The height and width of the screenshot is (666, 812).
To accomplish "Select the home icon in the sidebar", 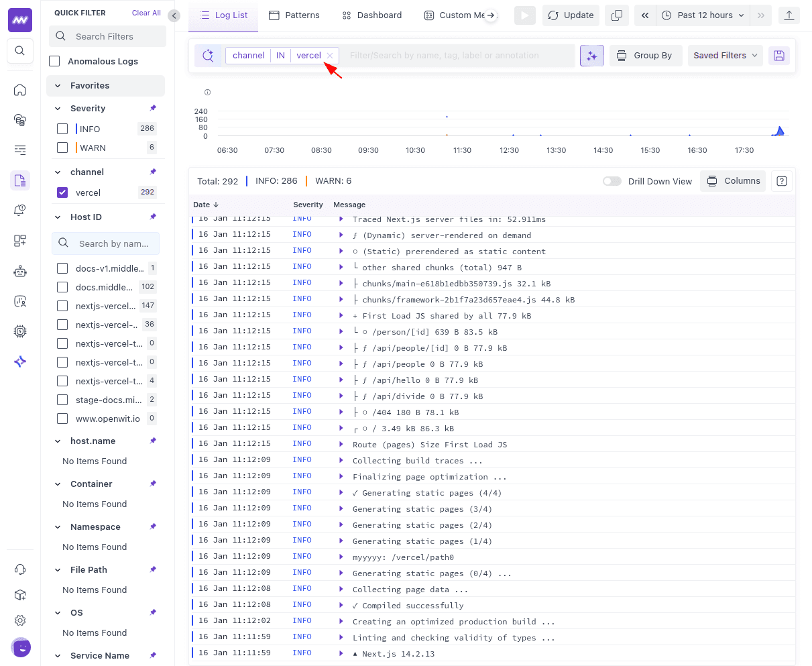I will pos(20,89).
